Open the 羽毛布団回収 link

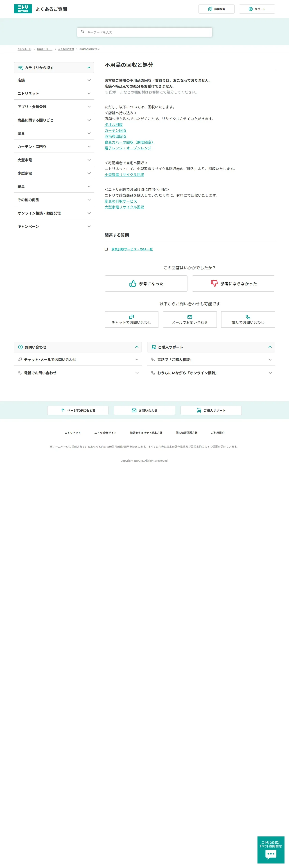tap(115, 136)
